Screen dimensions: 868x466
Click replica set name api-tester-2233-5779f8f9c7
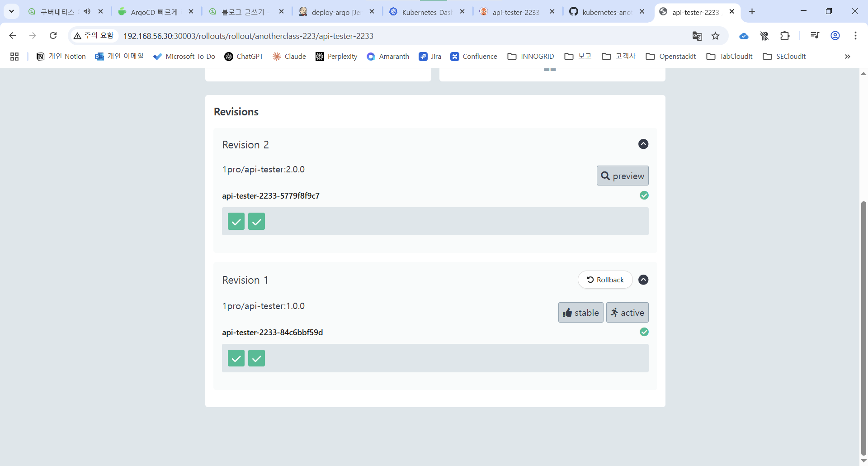click(x=271, y=195)
